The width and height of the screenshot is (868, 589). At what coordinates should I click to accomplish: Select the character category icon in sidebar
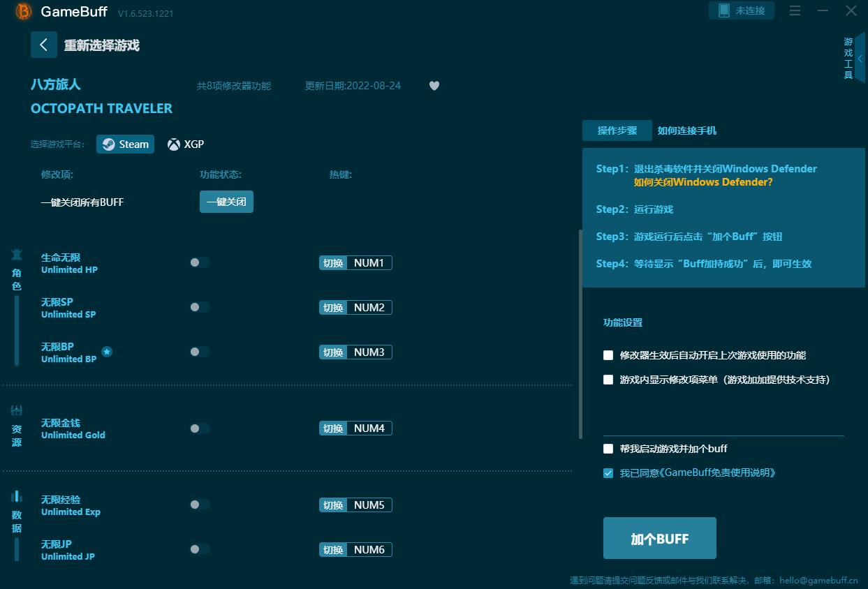pyautogui.click(x=17, y=255)
